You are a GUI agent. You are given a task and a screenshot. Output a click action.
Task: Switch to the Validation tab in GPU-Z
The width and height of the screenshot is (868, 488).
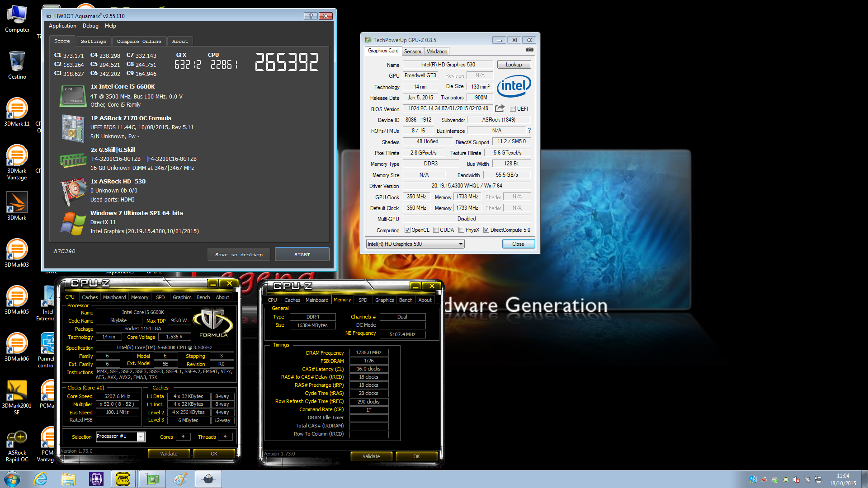pyautogui.click(x=437, y=52)
